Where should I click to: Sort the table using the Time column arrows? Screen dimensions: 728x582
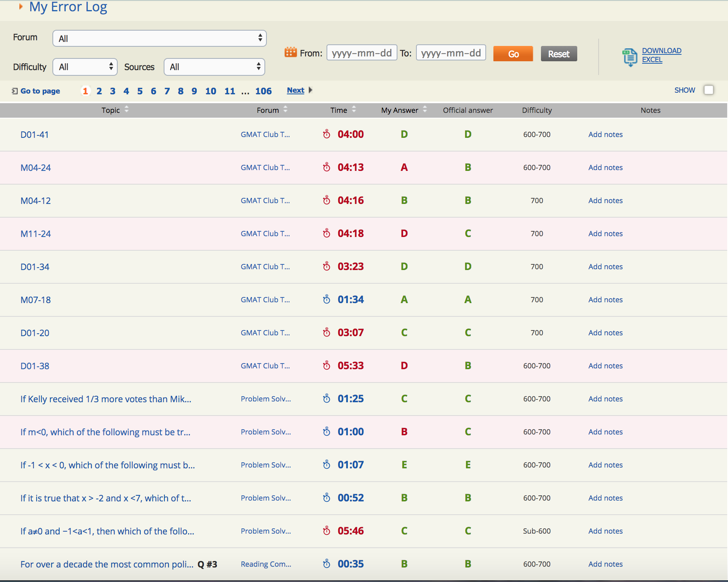(x=354, y=110)
